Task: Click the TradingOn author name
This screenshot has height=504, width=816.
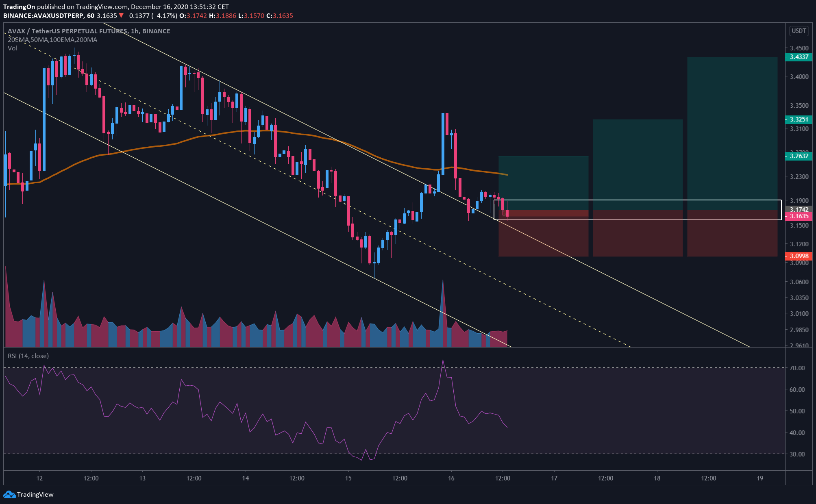Action: 19,7
